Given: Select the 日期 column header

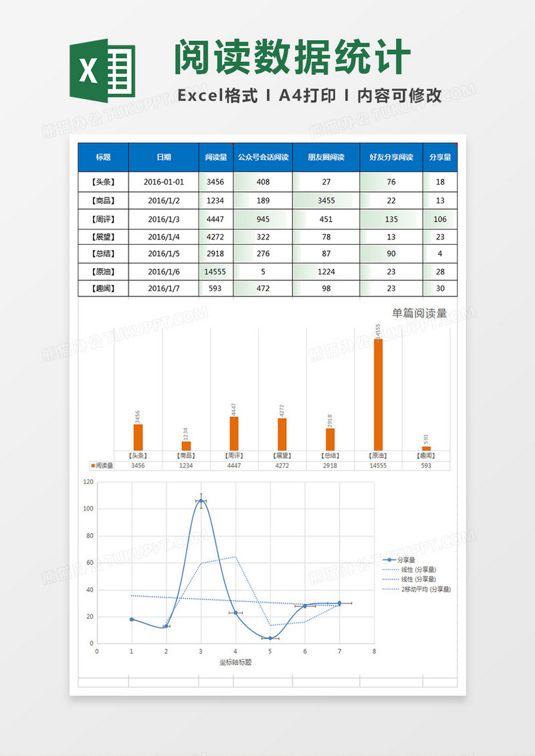Looking at the screenshot, I should (x=163, y=157).
